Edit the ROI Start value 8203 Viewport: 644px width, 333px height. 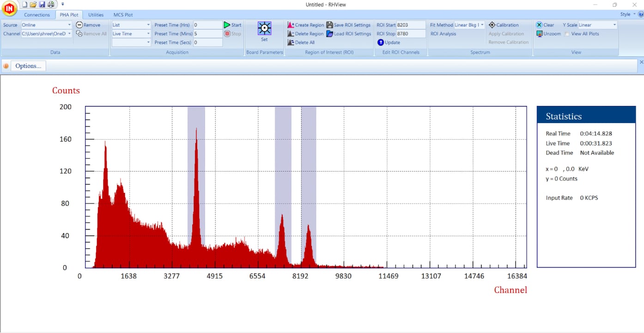pyautogui.click(x=411, y=25)
